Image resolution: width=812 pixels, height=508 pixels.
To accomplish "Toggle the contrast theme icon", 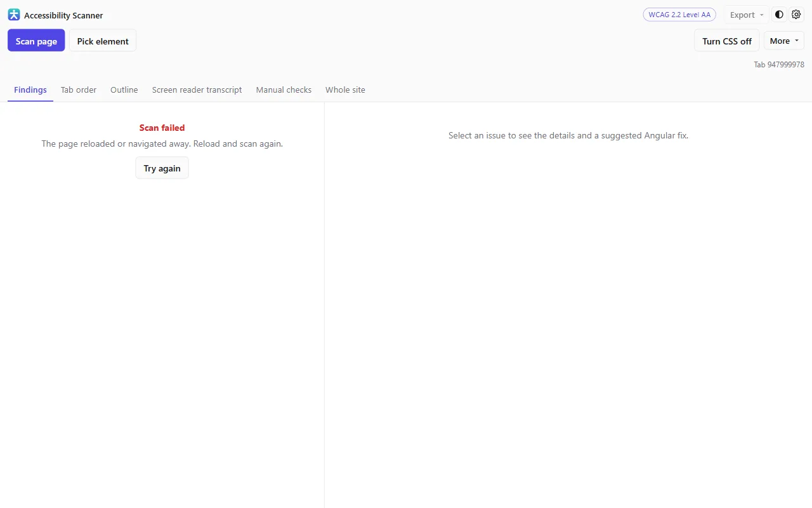I will click(x=779, y=15).
